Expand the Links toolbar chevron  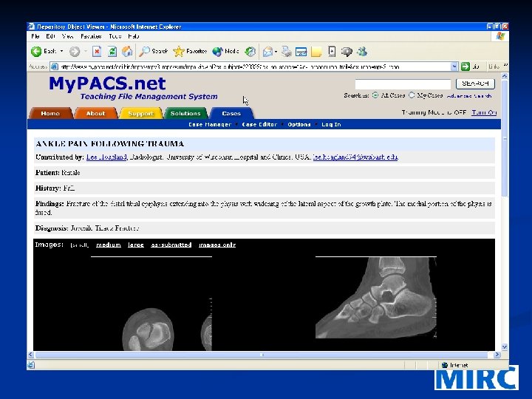[x=505, y=65]
